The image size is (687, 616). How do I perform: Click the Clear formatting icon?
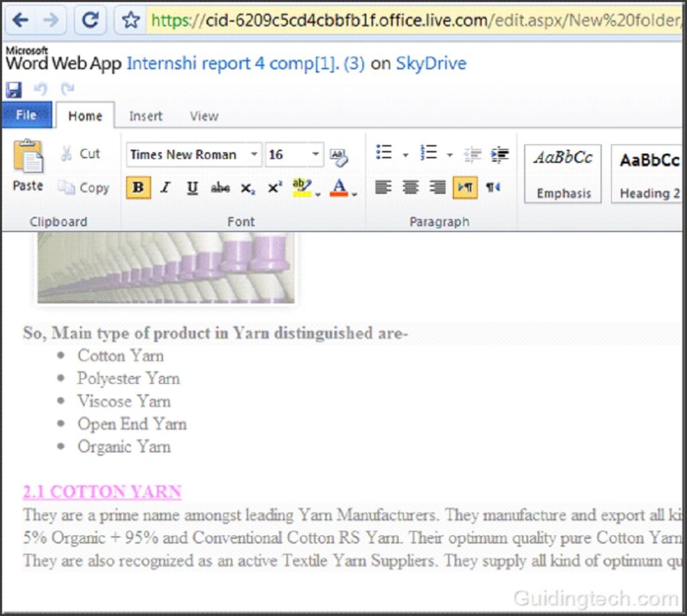click(x=339, y=157)
